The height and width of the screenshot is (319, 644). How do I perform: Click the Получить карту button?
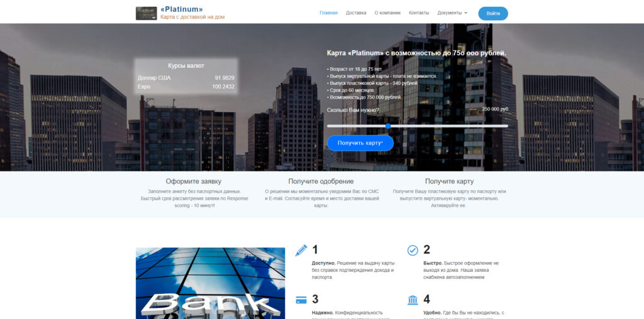(x=360, y=143)
